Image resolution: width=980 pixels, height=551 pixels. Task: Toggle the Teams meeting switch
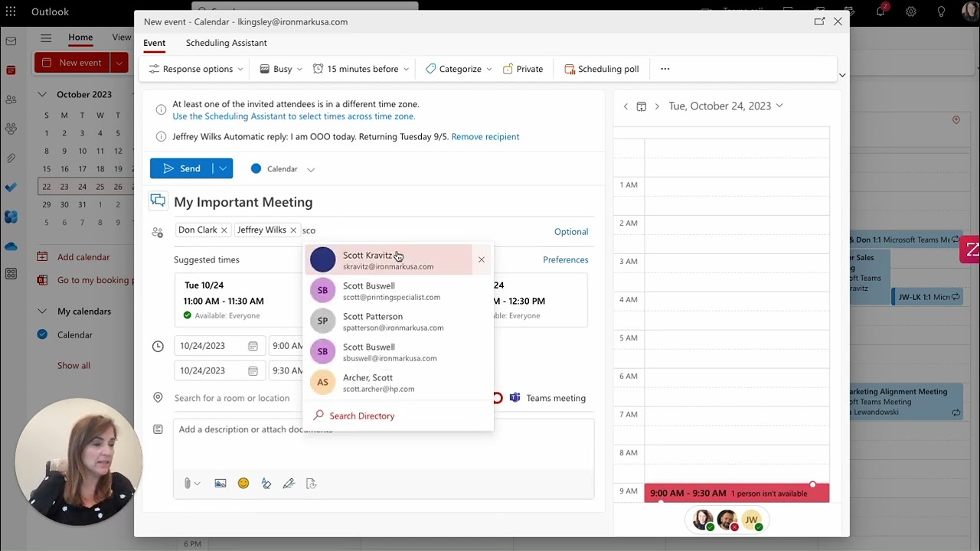498,398
